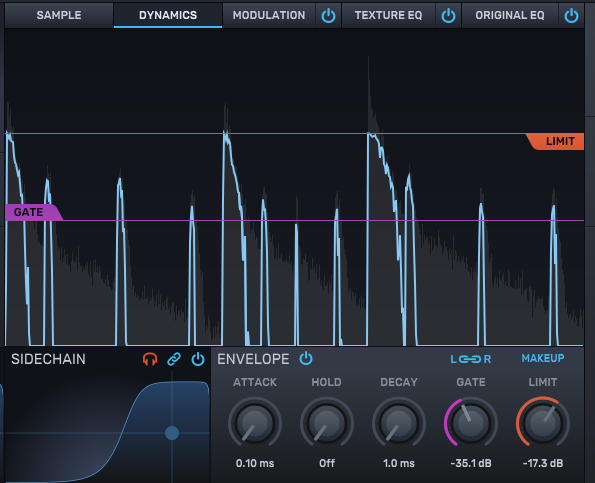Open the Modulation tab

269,15
